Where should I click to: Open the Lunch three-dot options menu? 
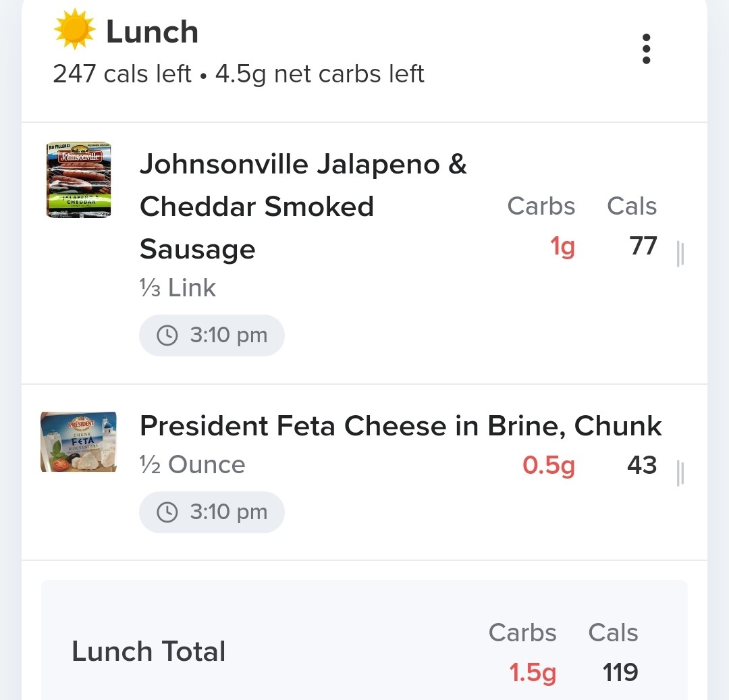click(646, 49)
